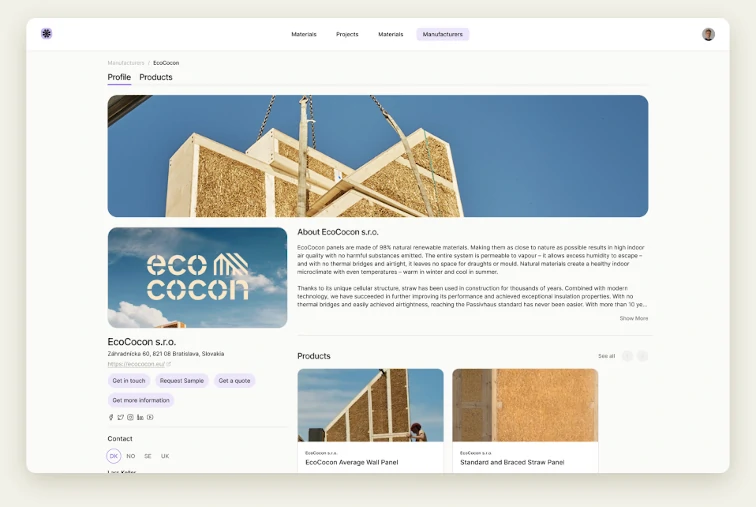Click See all products link

607,356
